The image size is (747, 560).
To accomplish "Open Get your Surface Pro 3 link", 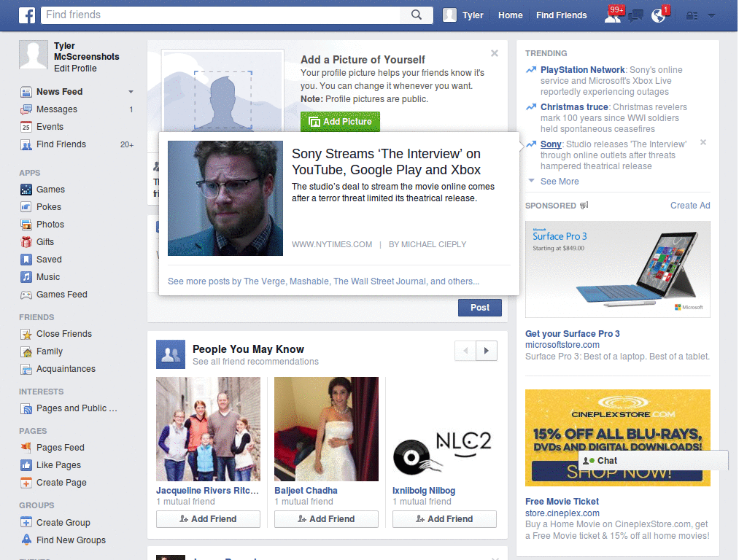I will tap(572, 334).
